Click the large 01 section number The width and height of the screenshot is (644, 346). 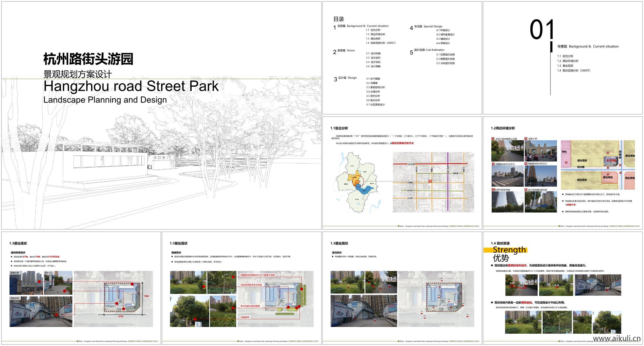[x=542, y=30]
